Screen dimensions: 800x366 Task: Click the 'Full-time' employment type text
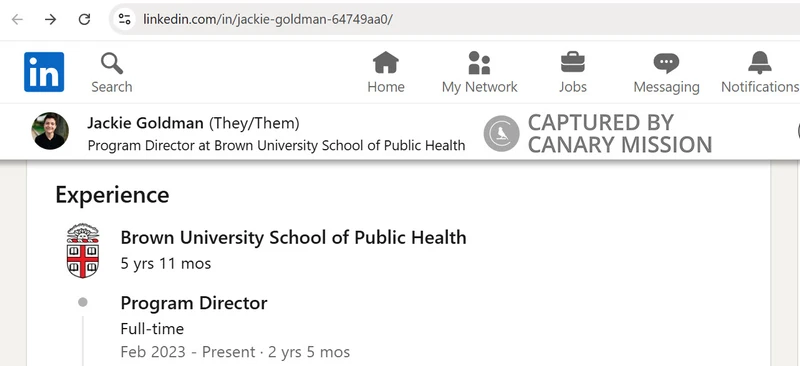(152, 329)
